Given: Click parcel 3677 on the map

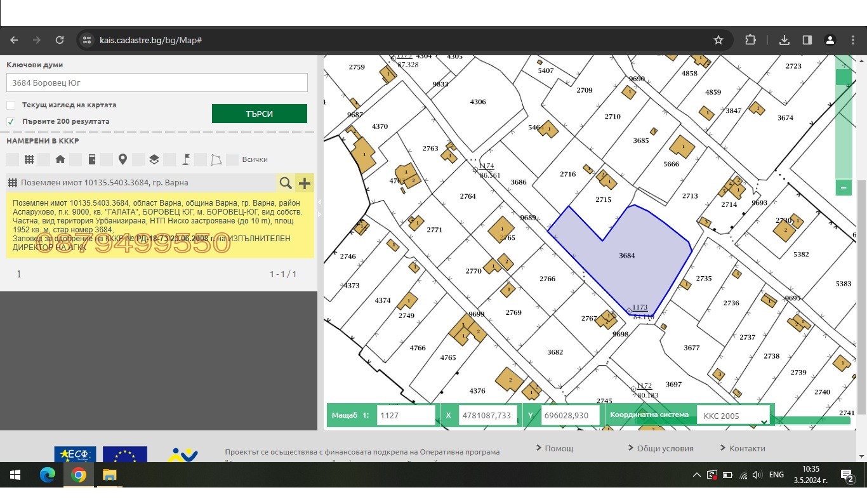Looking at the screenshot, I should tap(692, 348).
